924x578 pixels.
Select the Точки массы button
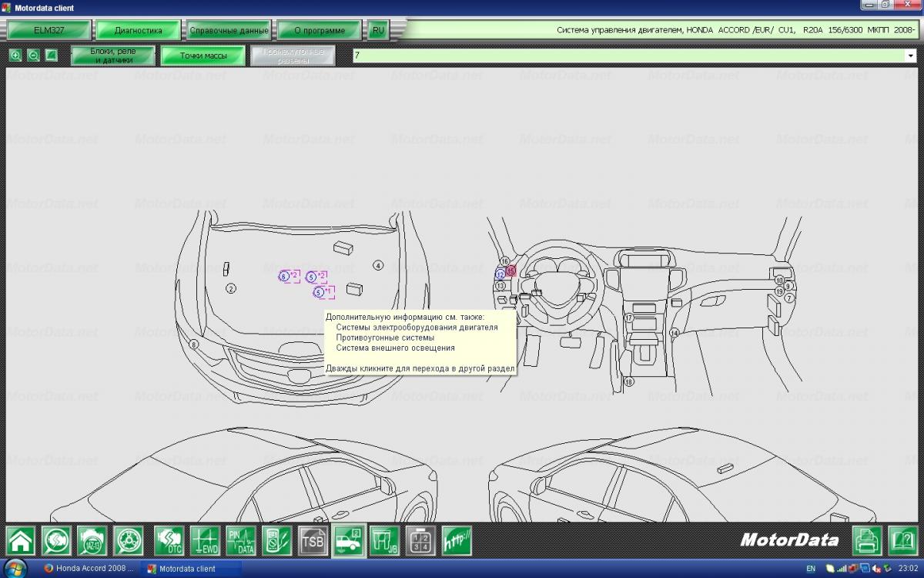pos(203,55)
